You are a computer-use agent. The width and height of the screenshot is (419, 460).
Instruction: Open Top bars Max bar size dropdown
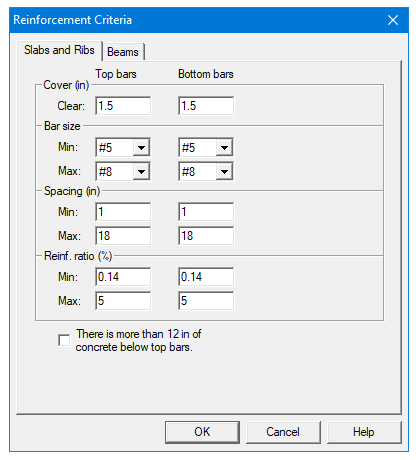(123, 172)
